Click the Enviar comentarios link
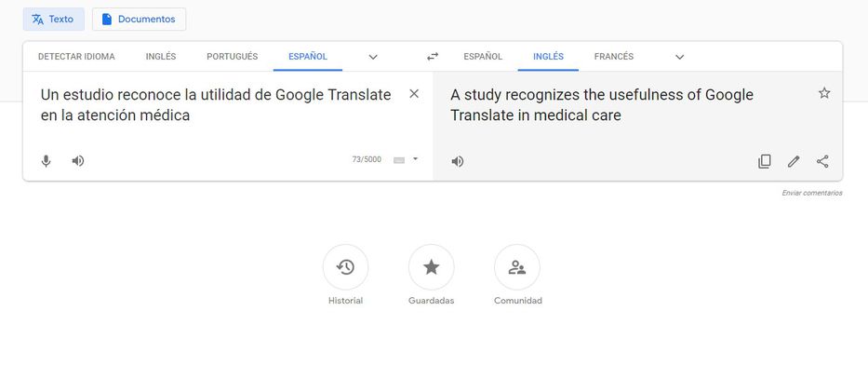The height and width of the screenshot is (392, 868). [811, 193]
